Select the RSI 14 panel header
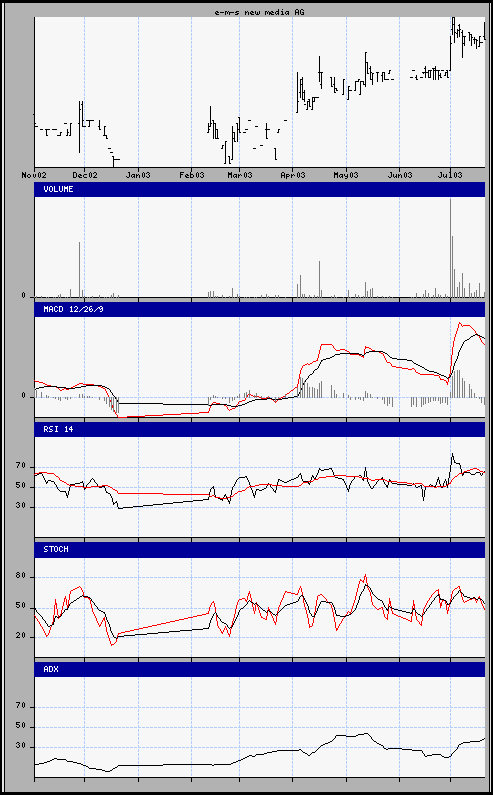The height and width of the screenshot is (795, 493). point(260,429)
